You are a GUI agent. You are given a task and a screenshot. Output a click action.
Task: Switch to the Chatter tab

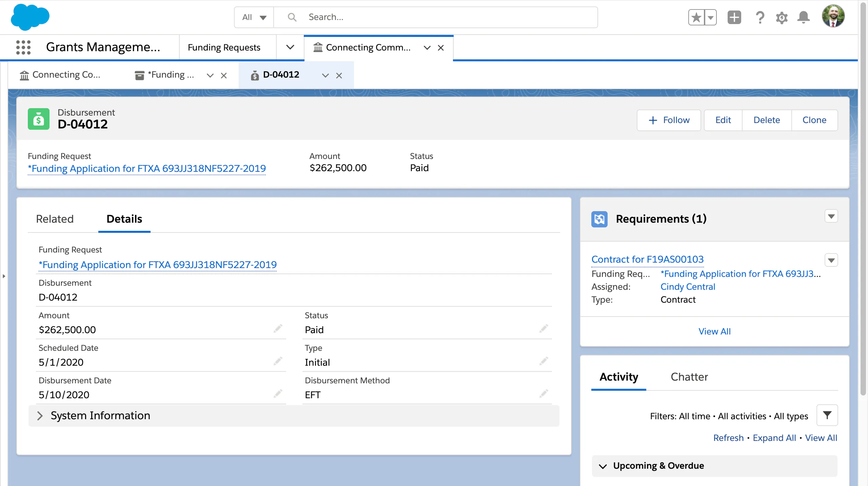pos(689,377)
